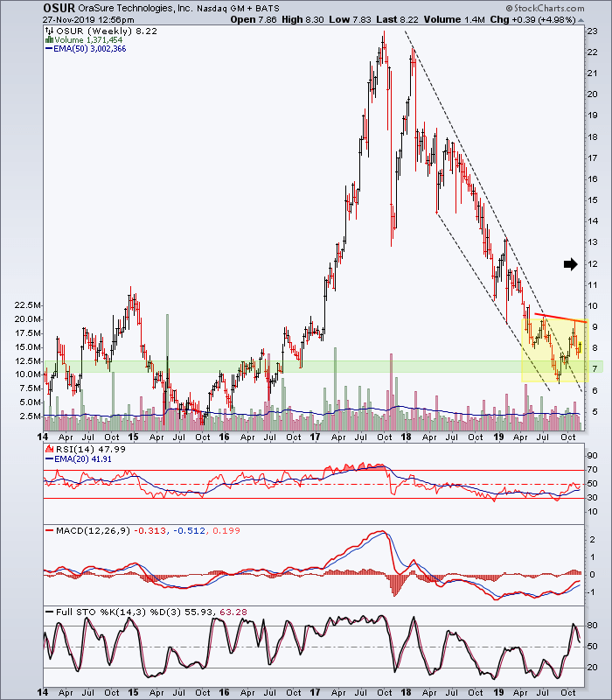Click the 27-Nov-2019 12:56pm timestamp
The image size is (612, 700).
click(88, 20)
